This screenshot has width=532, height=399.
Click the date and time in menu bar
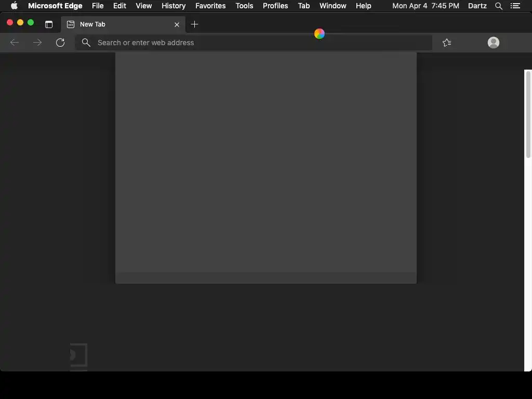(x=425, y=6)
